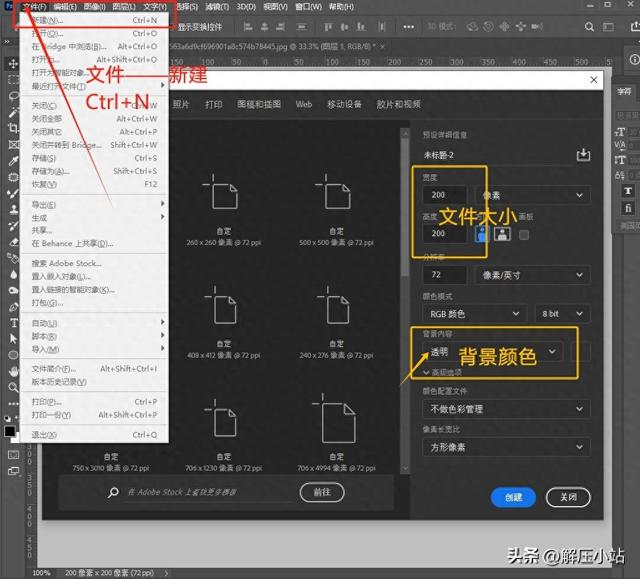Switch to the 胶片和视频 tab
The image size is (640, 579).
398,104
